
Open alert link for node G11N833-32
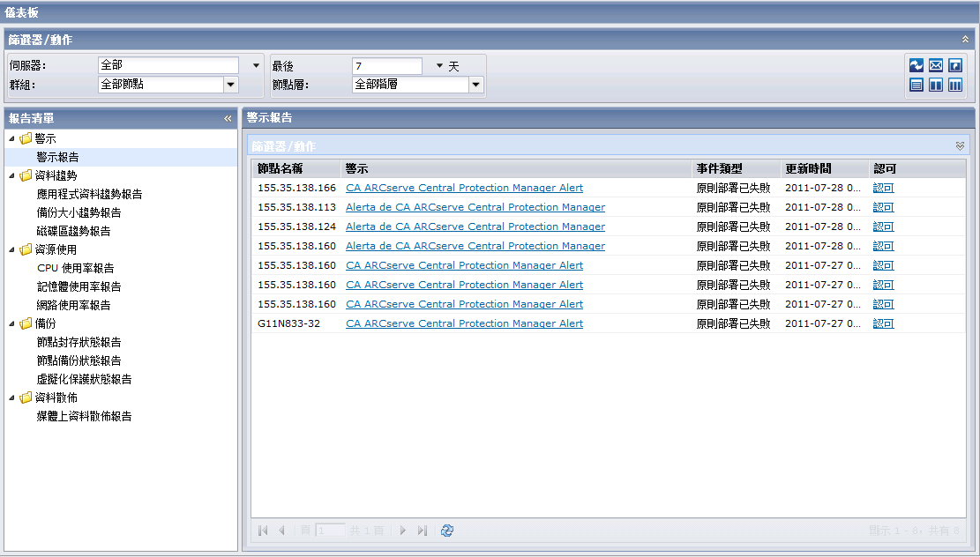pyautogui.click(x=464, y=323)
